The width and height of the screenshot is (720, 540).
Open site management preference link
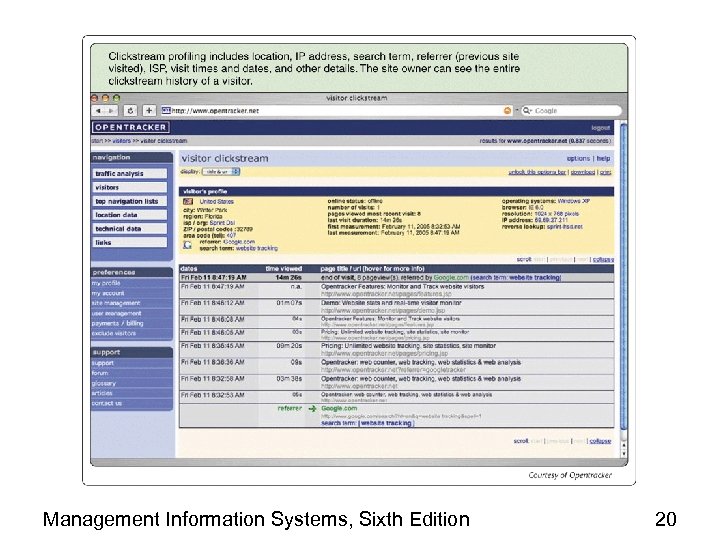(x=116, y=304)
